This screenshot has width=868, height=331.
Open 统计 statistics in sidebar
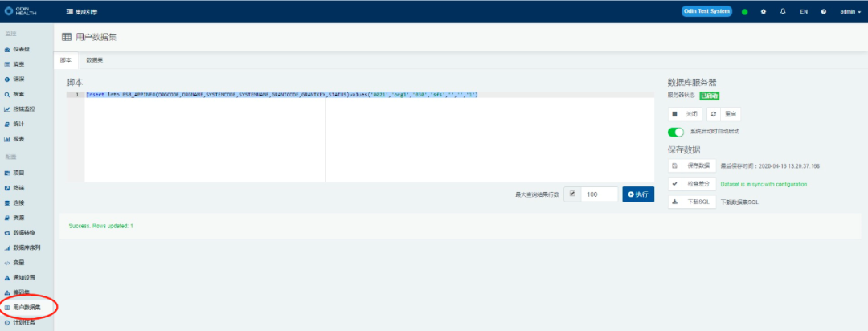coord(18,124)
